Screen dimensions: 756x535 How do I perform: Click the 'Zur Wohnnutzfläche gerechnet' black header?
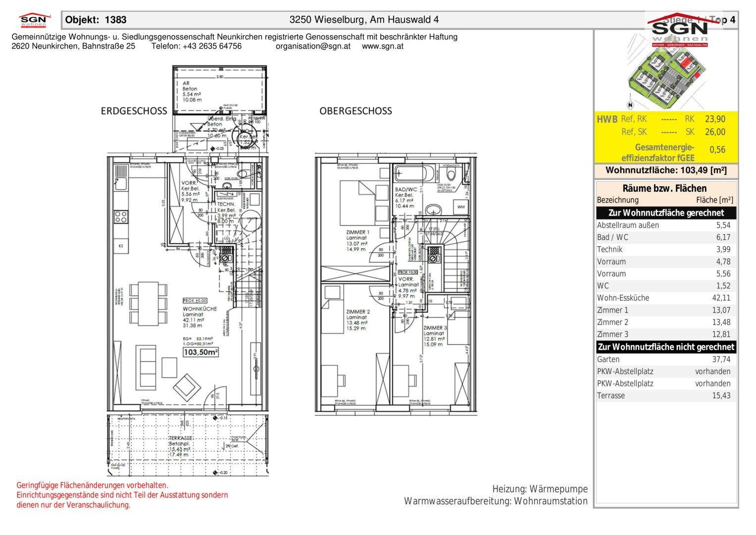(666, 213)
